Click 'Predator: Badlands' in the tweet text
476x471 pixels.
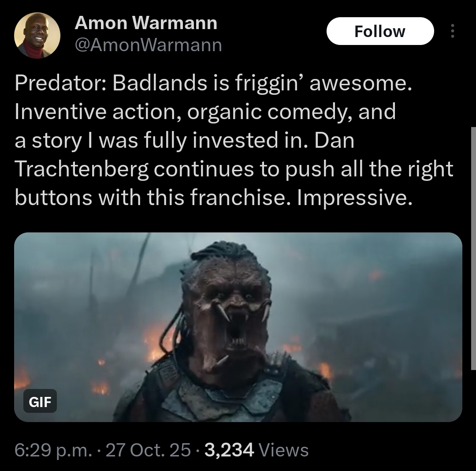(x=111, y=83)
